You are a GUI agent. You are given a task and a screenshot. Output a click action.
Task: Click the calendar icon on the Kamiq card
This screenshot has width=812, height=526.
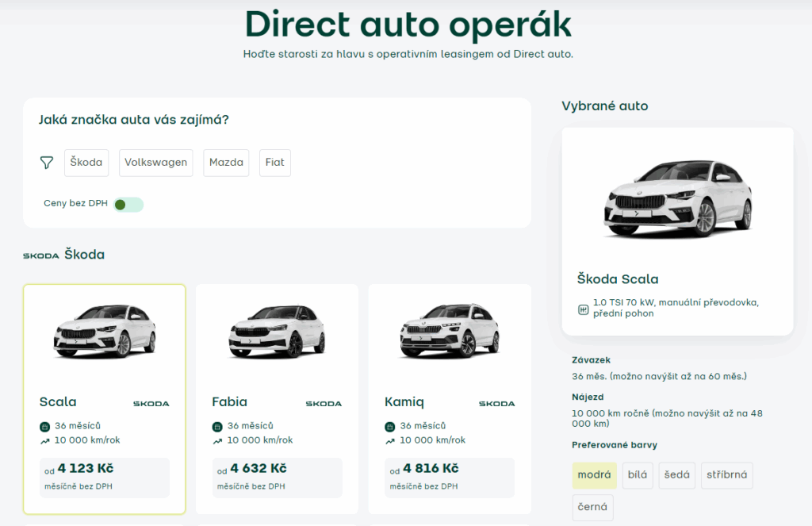click(390, 425)
